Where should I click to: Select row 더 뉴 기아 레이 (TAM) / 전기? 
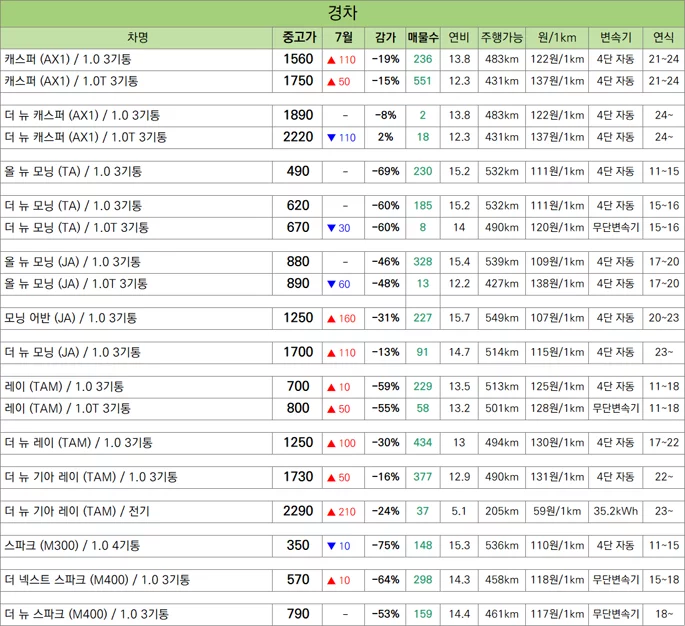(x=342, y=512)
